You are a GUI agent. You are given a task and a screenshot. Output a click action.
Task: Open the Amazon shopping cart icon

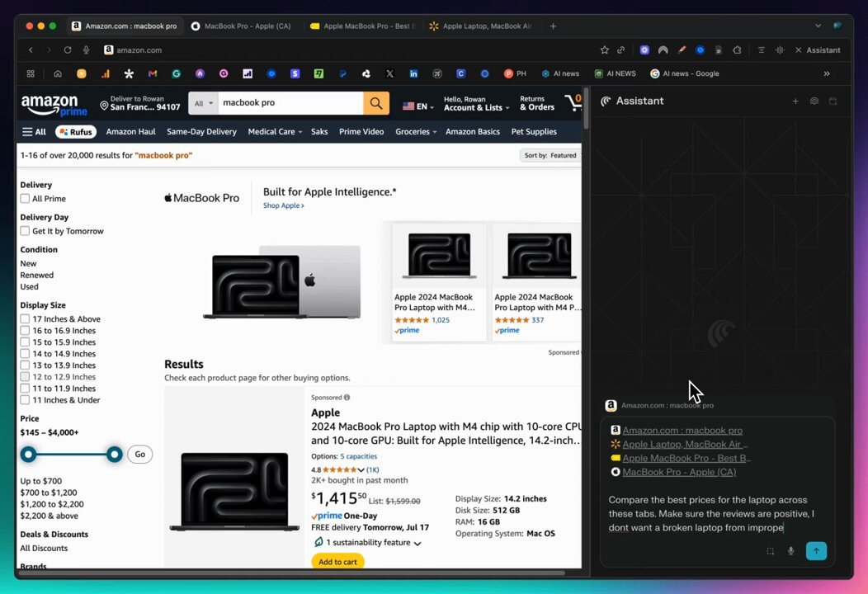coord(573,101)
